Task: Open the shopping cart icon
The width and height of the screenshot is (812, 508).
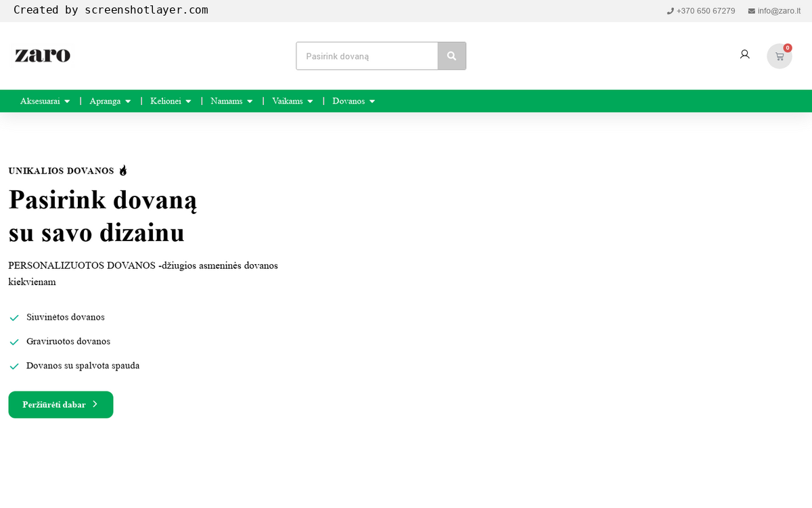Action: (x=779, y=57)
